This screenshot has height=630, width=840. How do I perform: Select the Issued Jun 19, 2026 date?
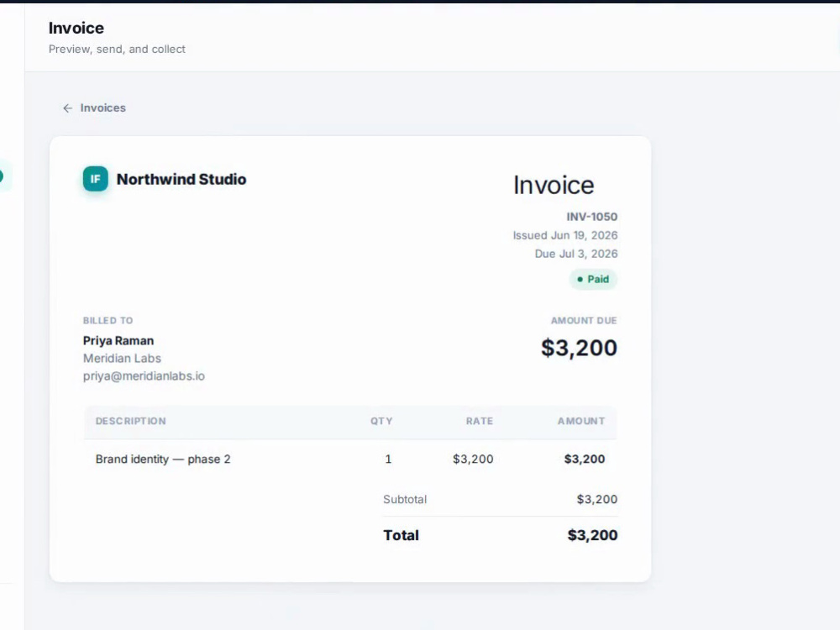[565, 235]
